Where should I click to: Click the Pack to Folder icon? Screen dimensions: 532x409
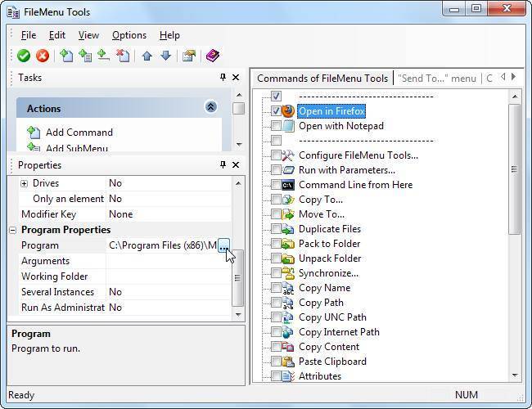point(288,244)
